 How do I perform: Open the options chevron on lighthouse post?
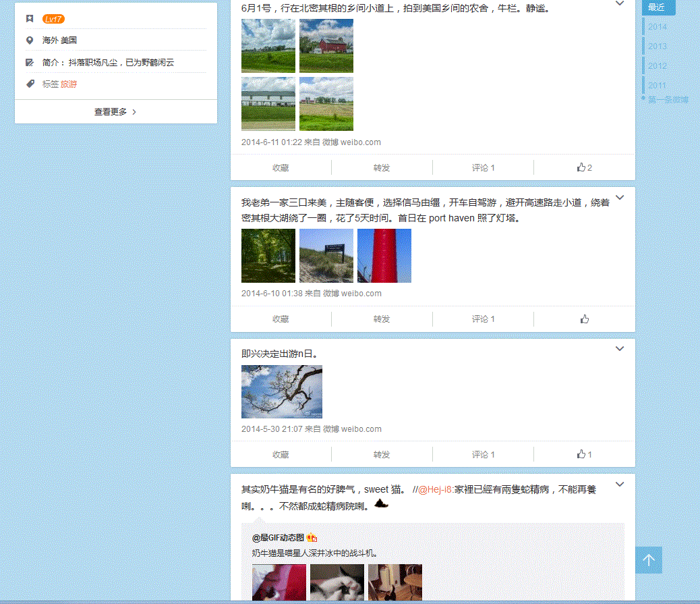click(x=620, y=198)
